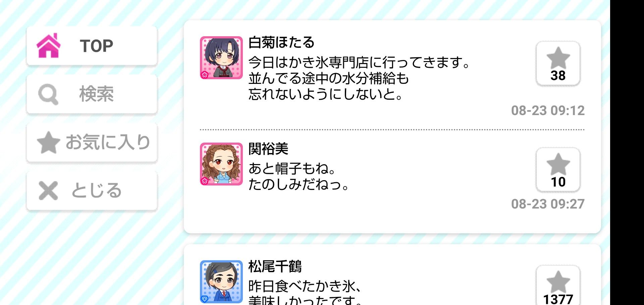Click the star icon beside お気に入り
644x305 pixels.
pyautogui.click(x=48, y=142)
